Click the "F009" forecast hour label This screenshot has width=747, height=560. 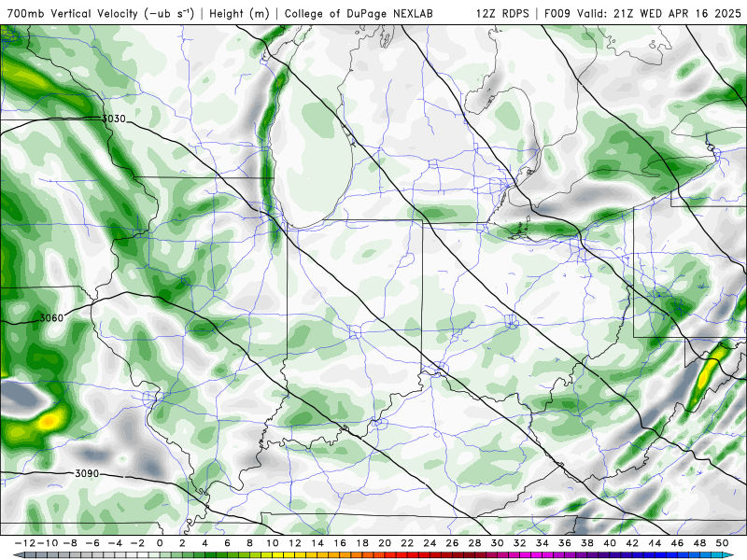tap(557, 13)
